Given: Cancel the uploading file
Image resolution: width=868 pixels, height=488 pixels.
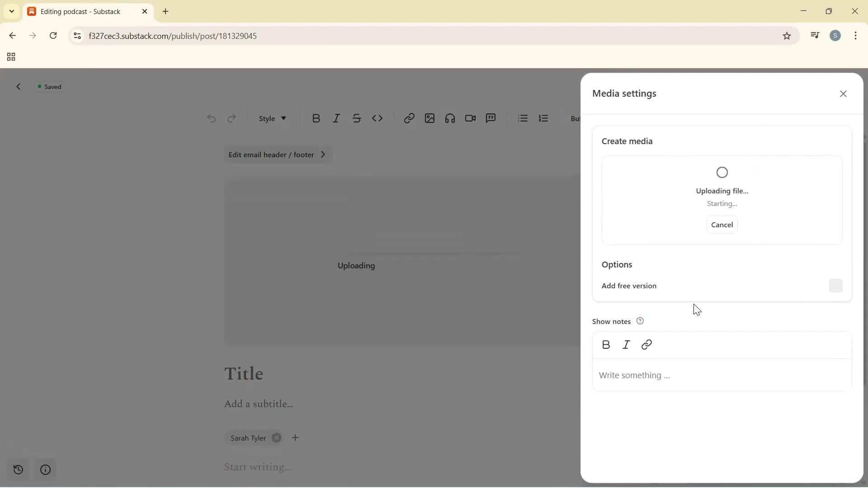Looking at the screenshot, I should 722,225.
